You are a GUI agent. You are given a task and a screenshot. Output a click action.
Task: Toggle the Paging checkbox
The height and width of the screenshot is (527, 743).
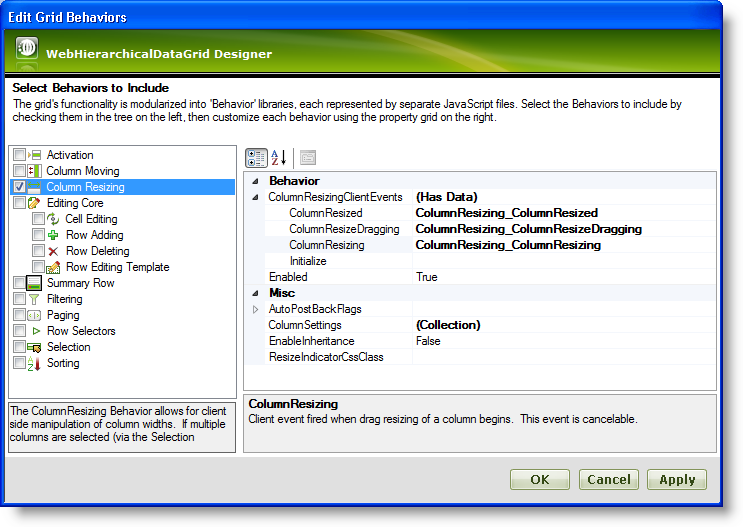pyautogui.click(x=19, y=315)
